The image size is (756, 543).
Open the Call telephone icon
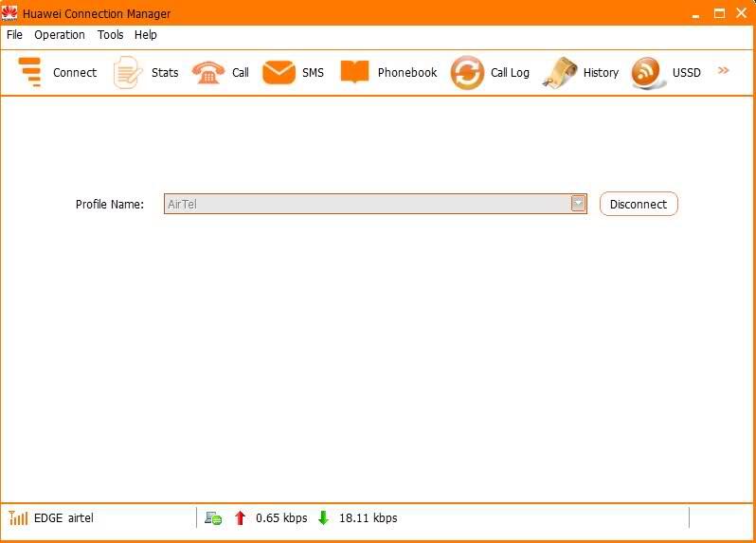click(207, 73)
